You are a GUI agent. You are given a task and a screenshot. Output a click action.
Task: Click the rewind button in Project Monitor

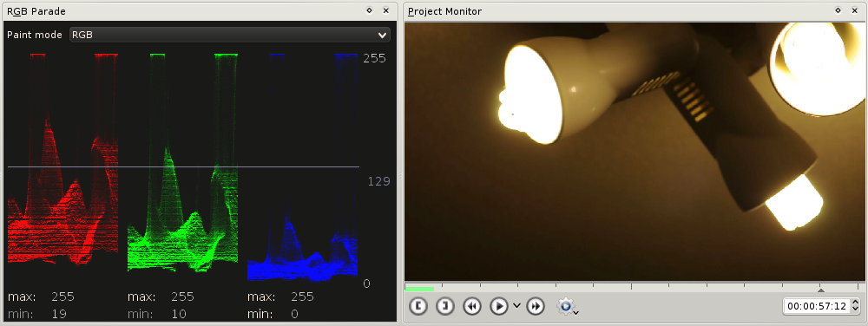(471, 305)
